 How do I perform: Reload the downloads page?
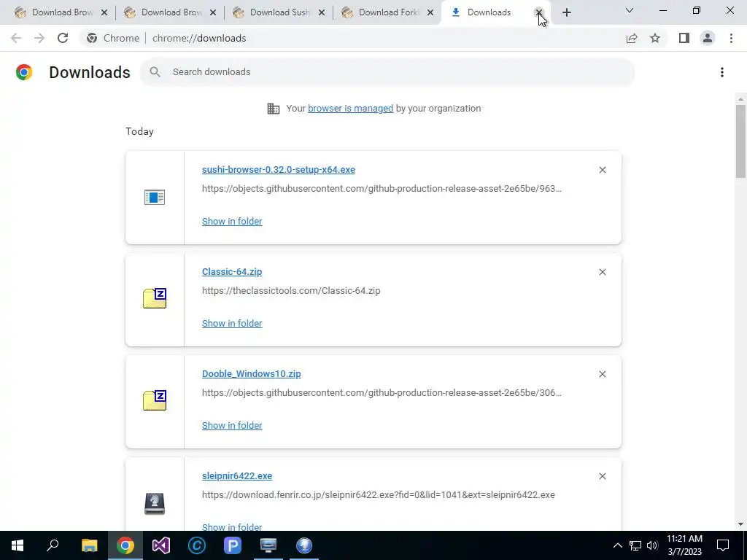63,38
